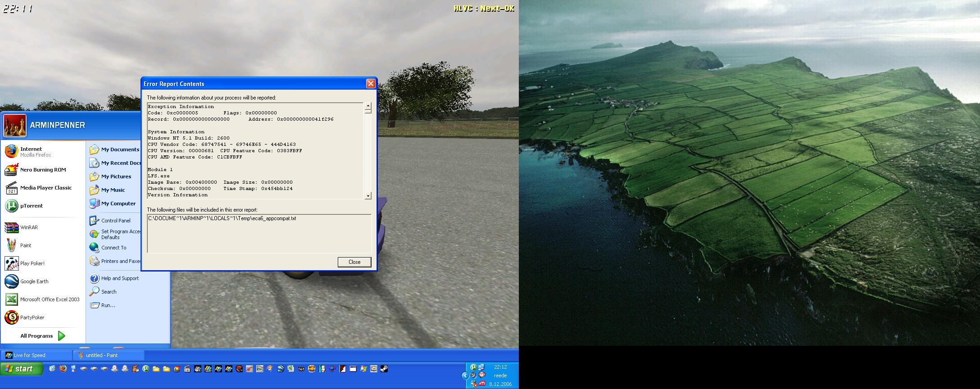Viewport: 980px width, 389px height.
Task: Click scroll down arrow in error report
Action: tap(368, 195)
